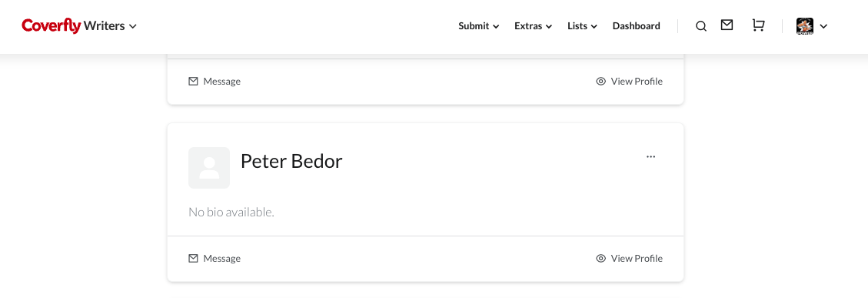Click envelope icon in the upper card's Message
868x298 pixels.
(x=193, y=82)
